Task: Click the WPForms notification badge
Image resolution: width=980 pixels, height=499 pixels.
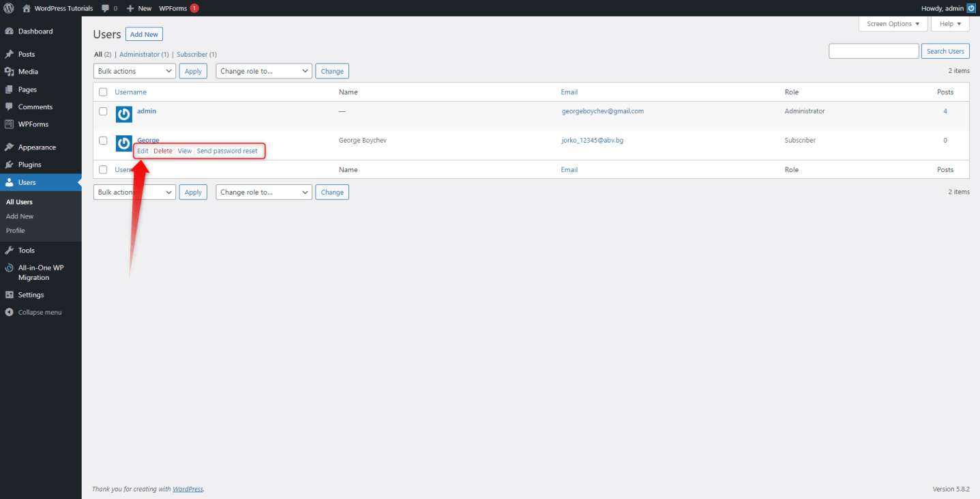Action: pos(194,8)
